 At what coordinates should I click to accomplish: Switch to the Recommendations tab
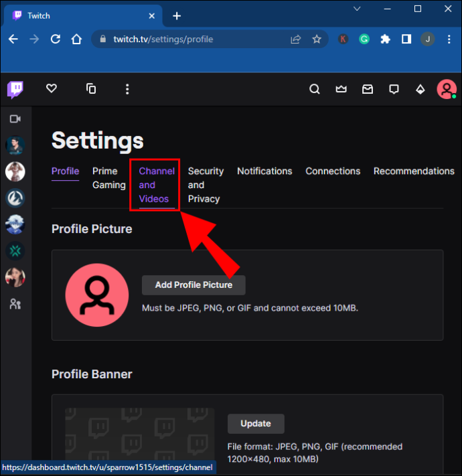(414, 171)
